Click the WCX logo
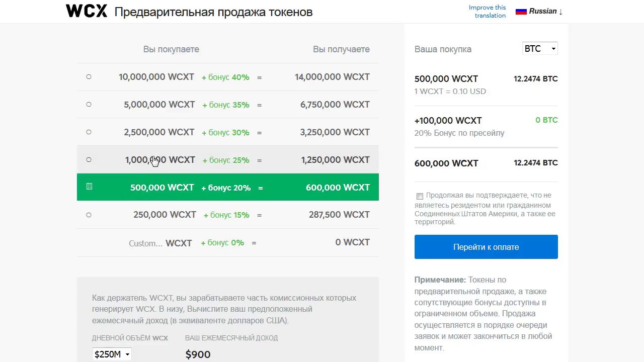The height and width of the screenshot is (362, 644). click(x=87, y=11)
